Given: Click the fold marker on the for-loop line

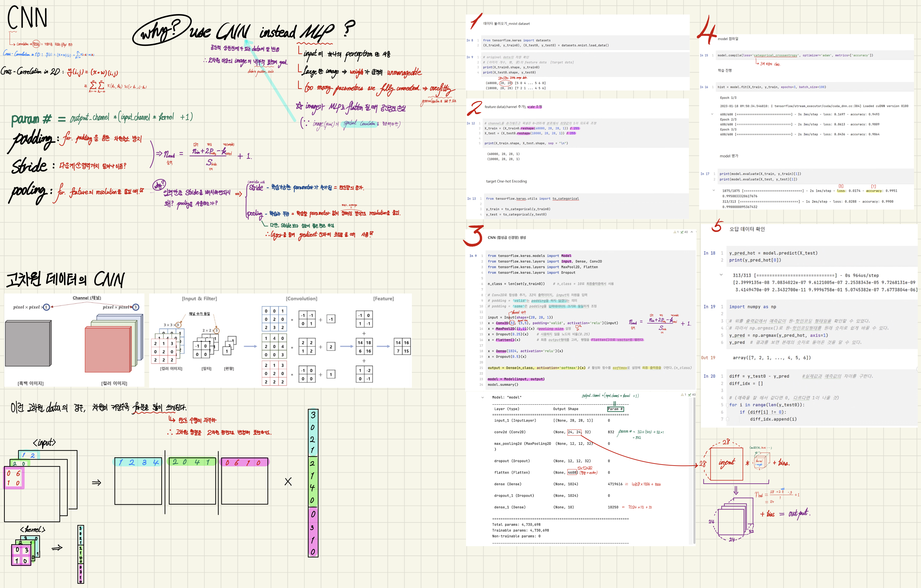Looking at the screenshot, I should 727,405.
